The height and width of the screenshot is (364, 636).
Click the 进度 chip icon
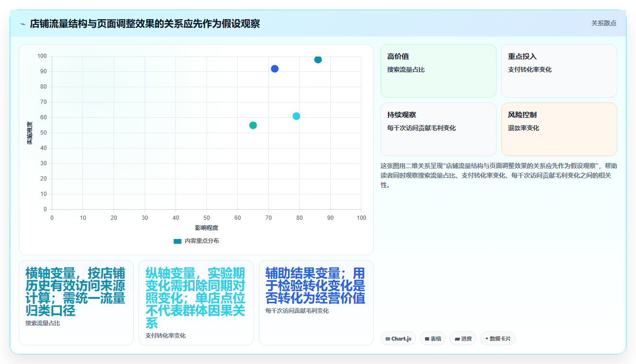point(457,339)
